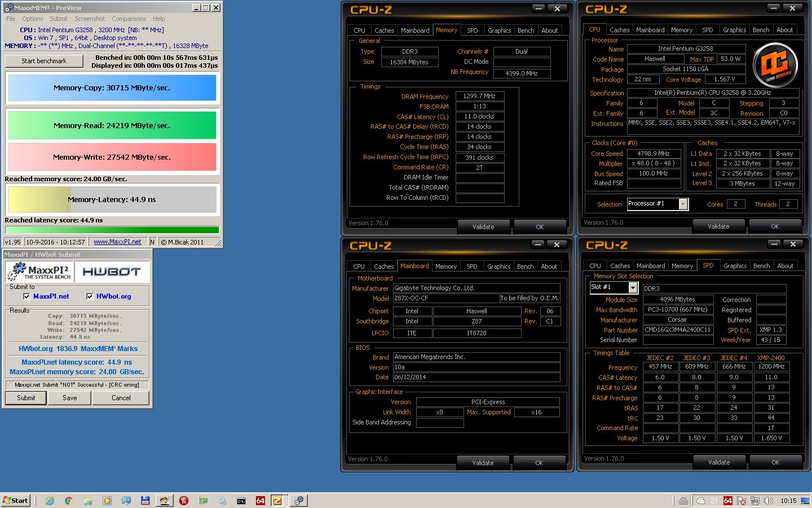Viewport: 812px width, 508px height.
Task: Click the Memory-Read green result bar
Action: tap(112, 125)
